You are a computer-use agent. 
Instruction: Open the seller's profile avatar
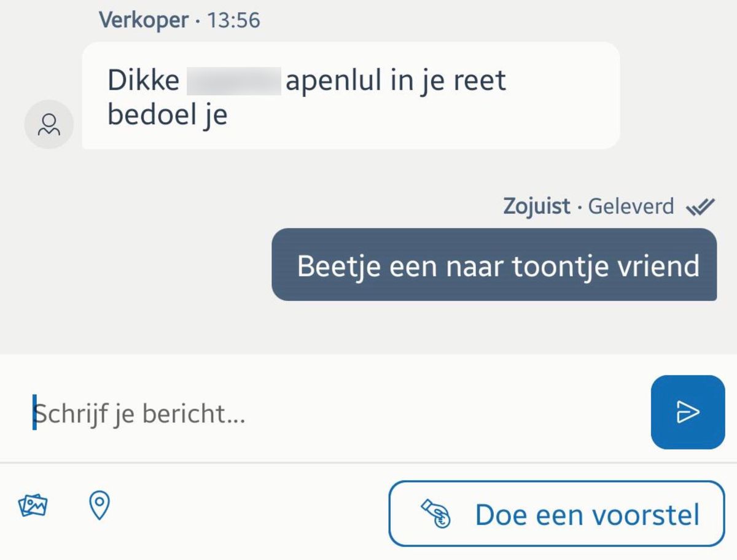49,125
